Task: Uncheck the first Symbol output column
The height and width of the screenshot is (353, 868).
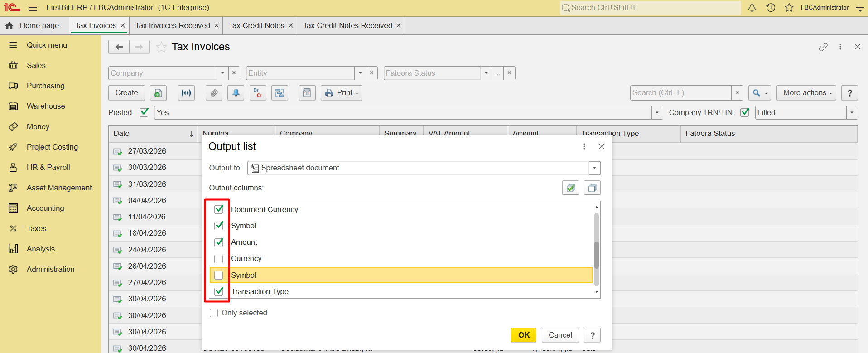Action: [219, 226]
